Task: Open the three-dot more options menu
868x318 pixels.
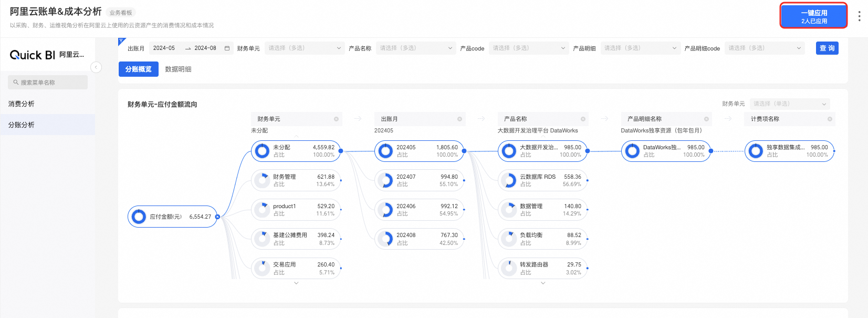Action: pyautogui.click(x=859, y=16)
